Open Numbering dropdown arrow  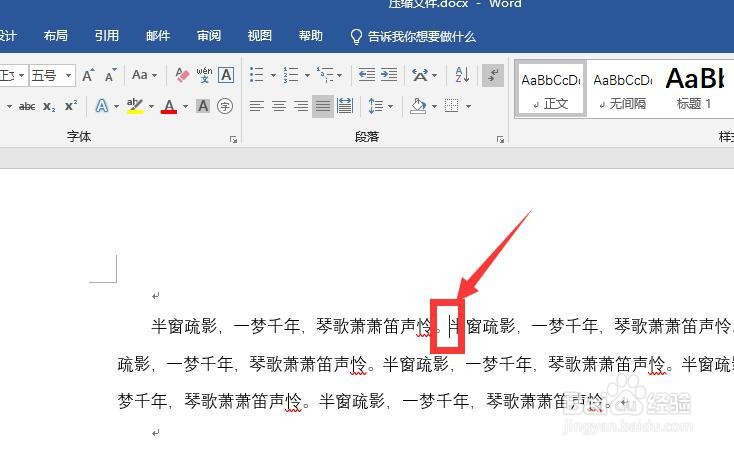tap(307, 75)
